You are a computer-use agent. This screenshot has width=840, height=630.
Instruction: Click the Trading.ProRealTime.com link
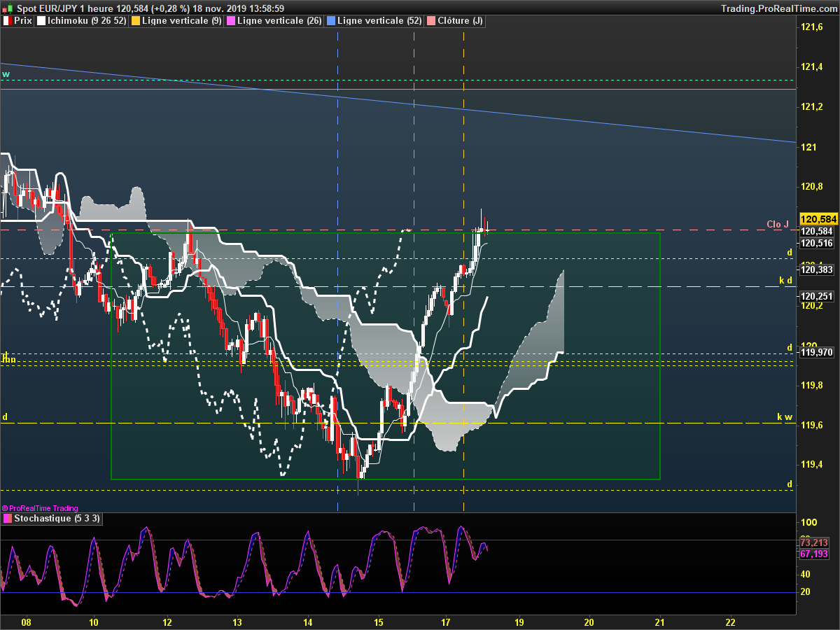point(778,8)
